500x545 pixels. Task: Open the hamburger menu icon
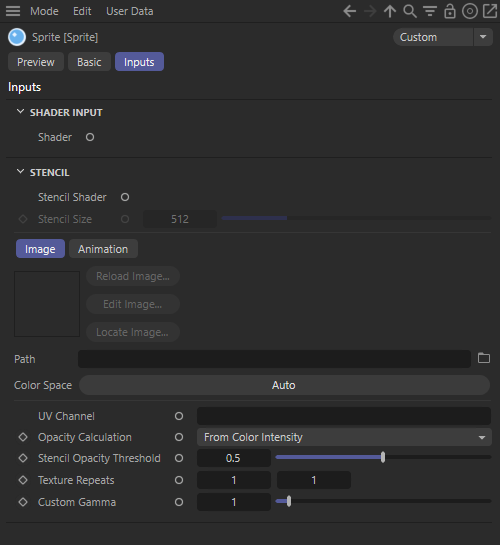13,11
